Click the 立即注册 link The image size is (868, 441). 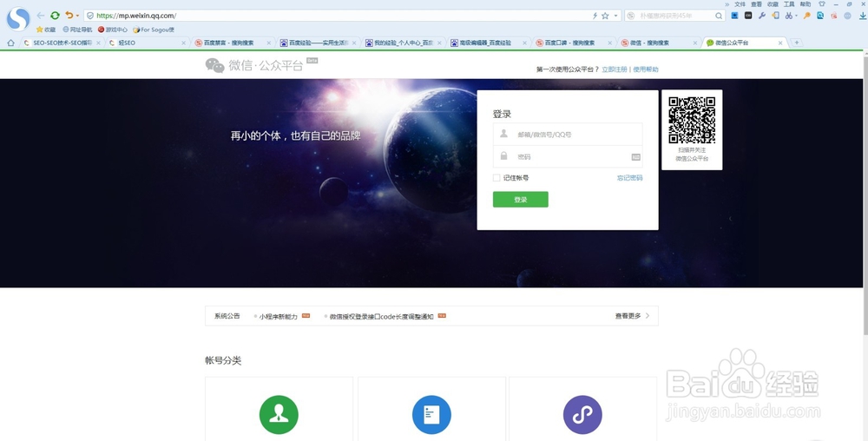point(615,69)
